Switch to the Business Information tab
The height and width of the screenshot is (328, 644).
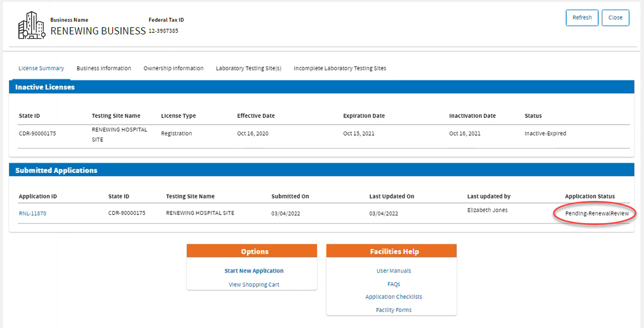[x=103, y=68]
